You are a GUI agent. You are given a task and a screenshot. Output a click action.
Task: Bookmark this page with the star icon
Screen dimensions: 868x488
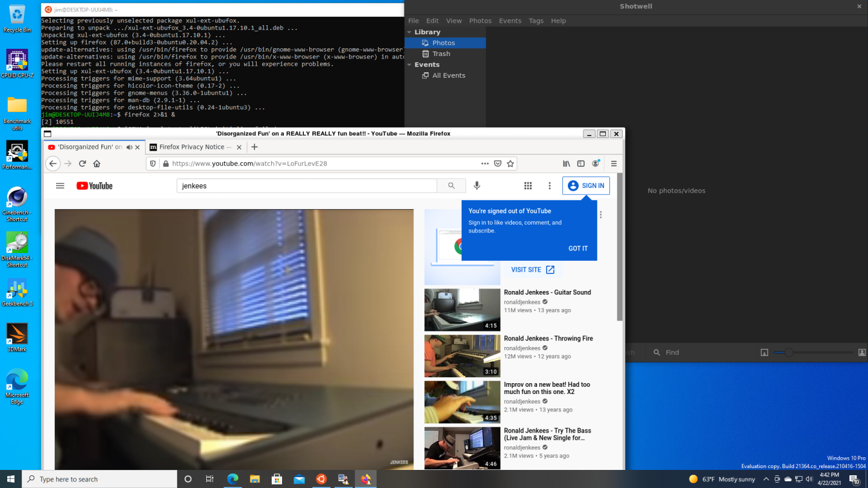coord(511,163)
